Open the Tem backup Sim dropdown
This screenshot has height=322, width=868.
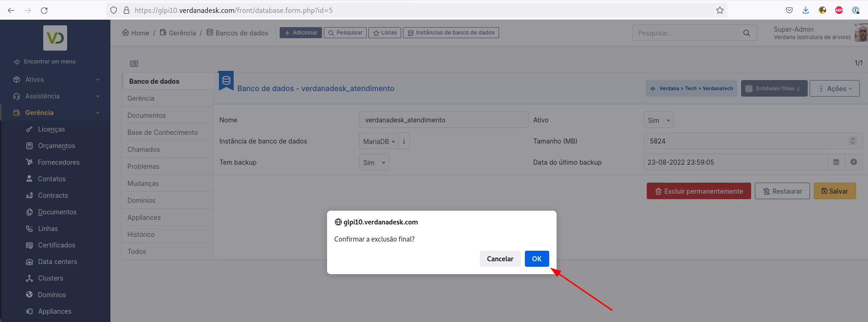374,162
